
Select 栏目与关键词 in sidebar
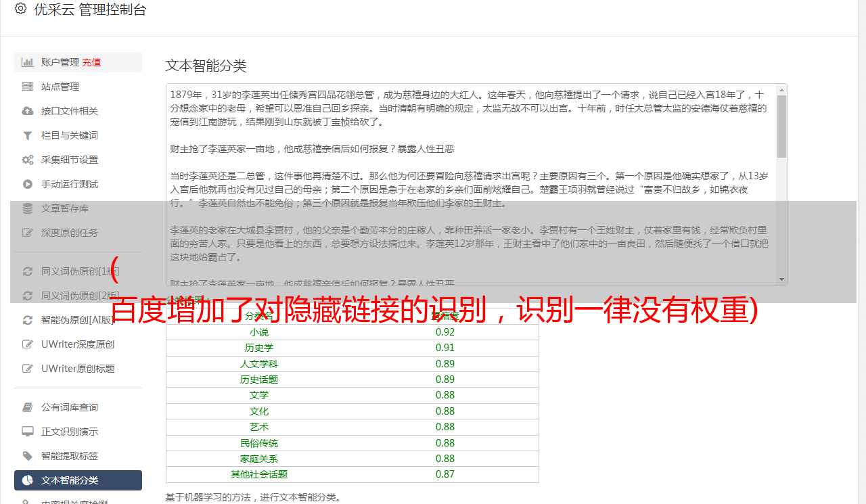pos(78,135)
